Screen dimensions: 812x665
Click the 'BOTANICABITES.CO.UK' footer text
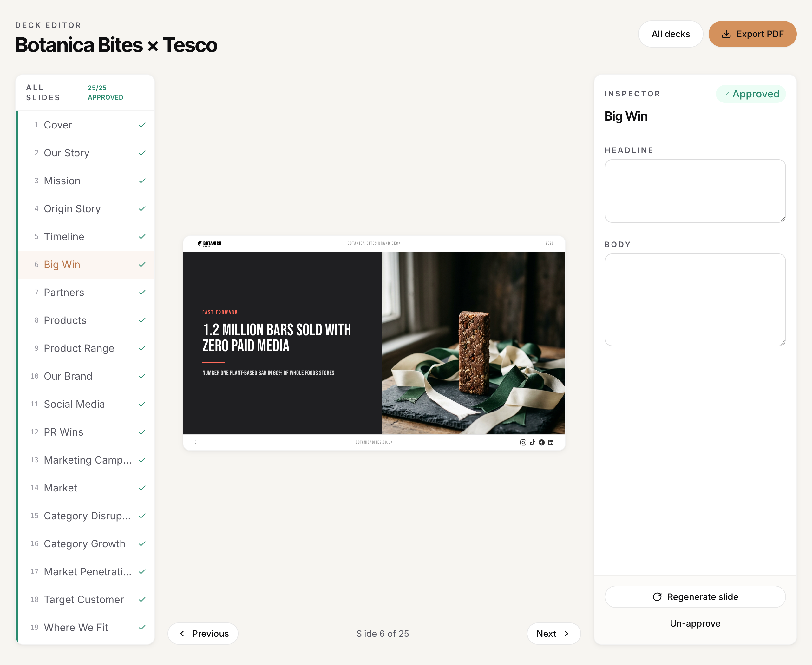(x=374, y=442)
